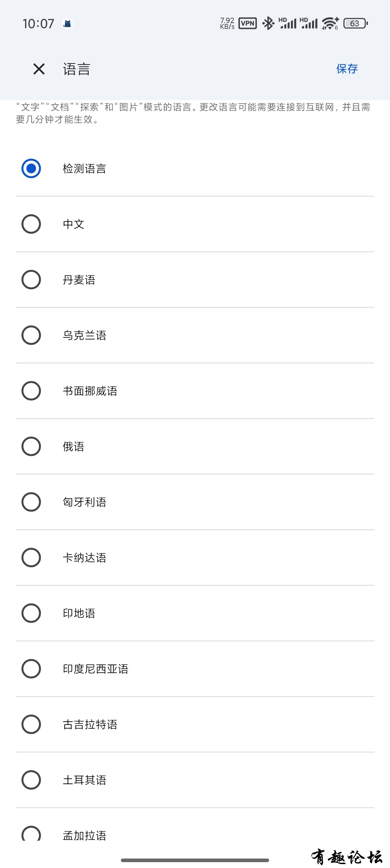Select the 检测语言 radio option
This screenshot has height=868, width=390.
pyautogui.click(x=195, y=168)
